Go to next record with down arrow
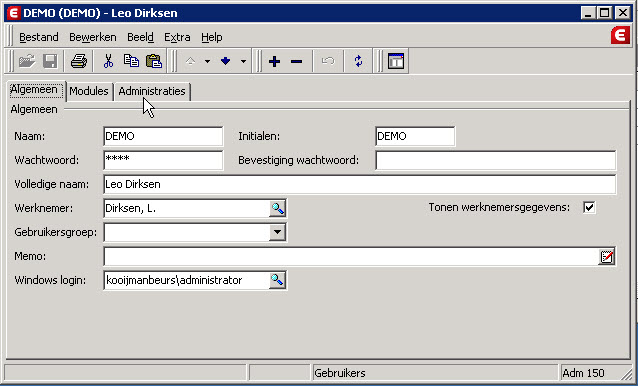 [225, 61]
